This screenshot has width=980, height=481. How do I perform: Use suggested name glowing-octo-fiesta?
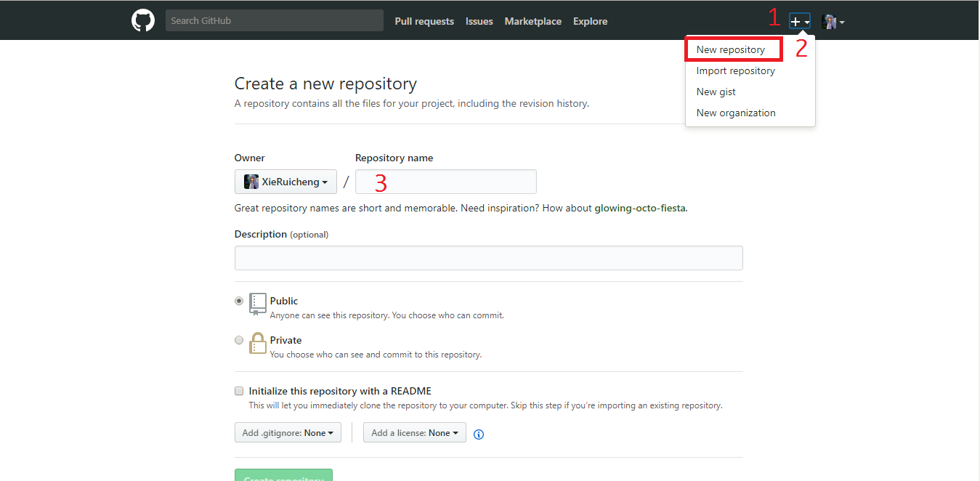click(639, 208)
